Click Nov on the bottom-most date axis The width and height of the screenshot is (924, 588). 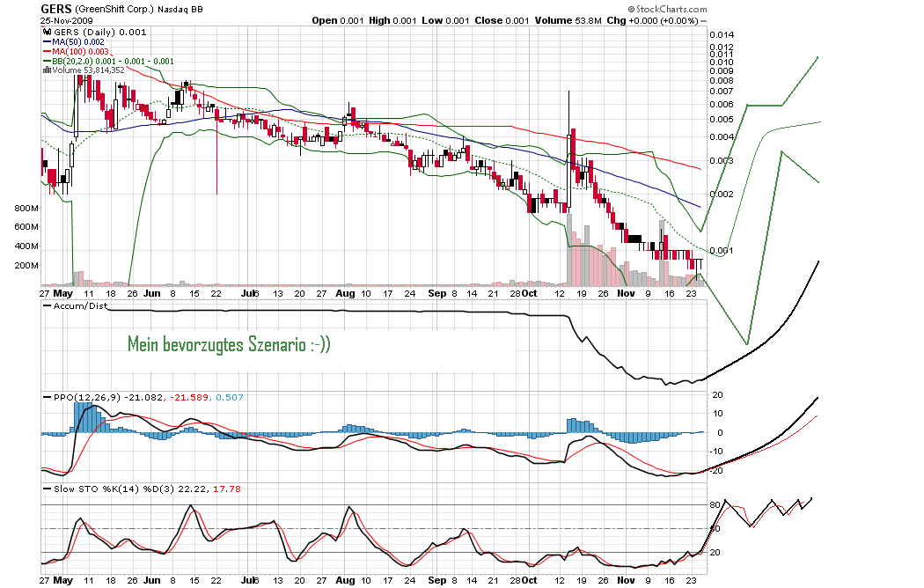[626, 580]
